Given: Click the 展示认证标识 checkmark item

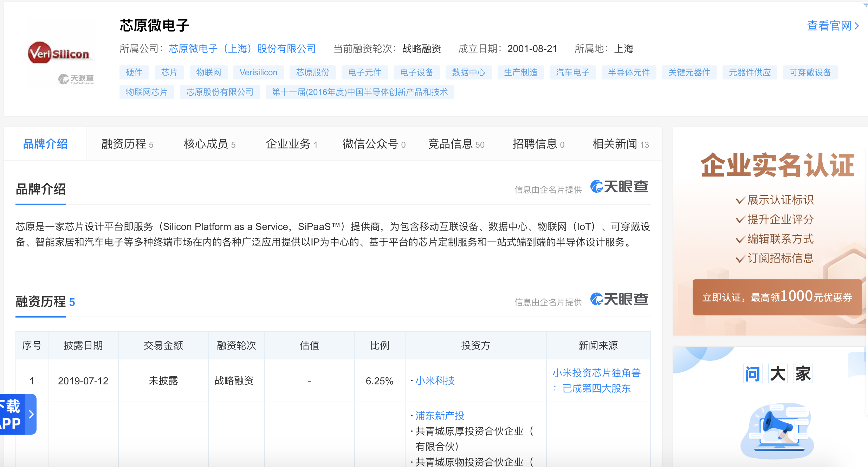Looking at the screenshot, I should [775, 200].
